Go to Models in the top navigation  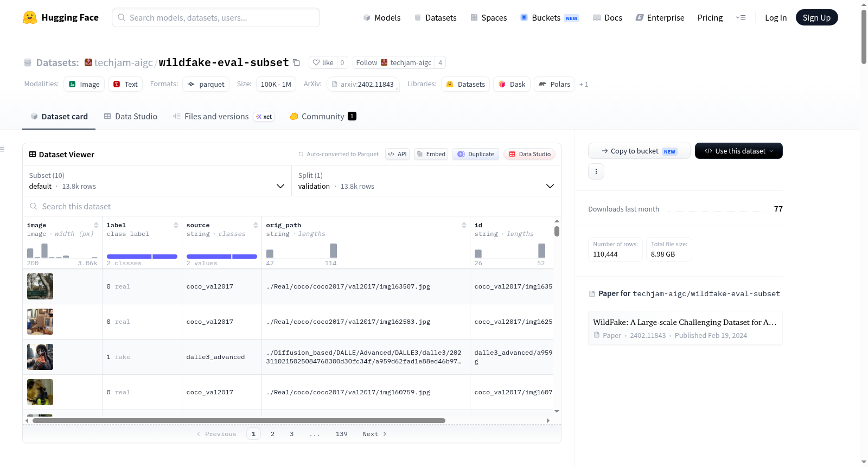382,18
